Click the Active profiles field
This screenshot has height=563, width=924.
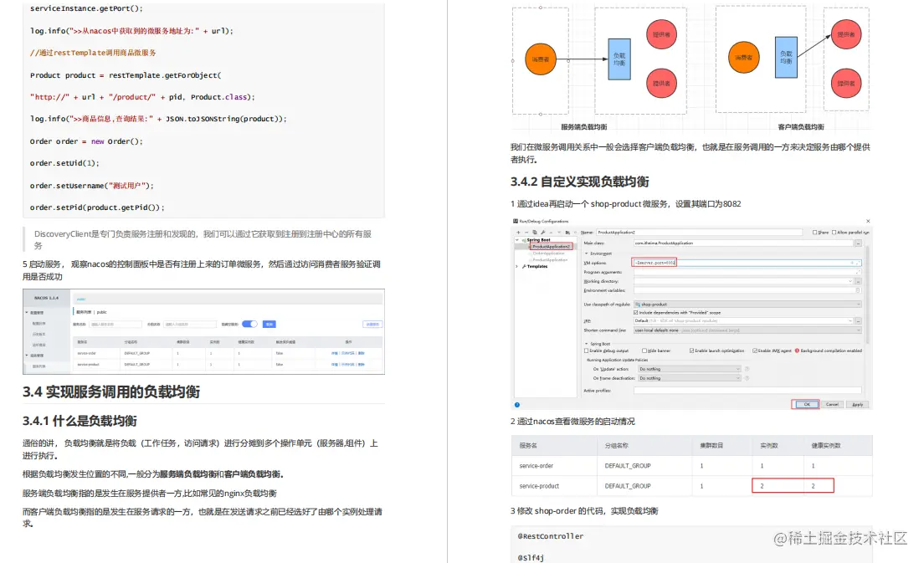coord(747,391)
